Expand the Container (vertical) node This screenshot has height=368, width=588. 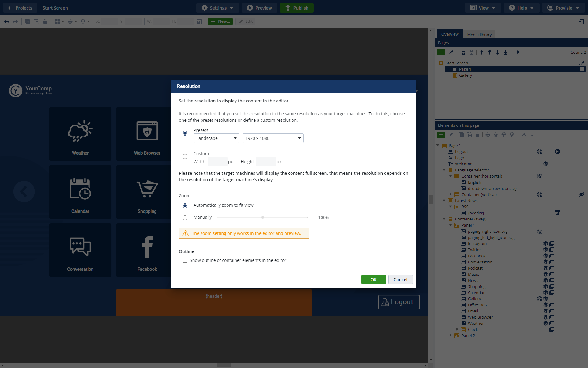tap(450, 194)
